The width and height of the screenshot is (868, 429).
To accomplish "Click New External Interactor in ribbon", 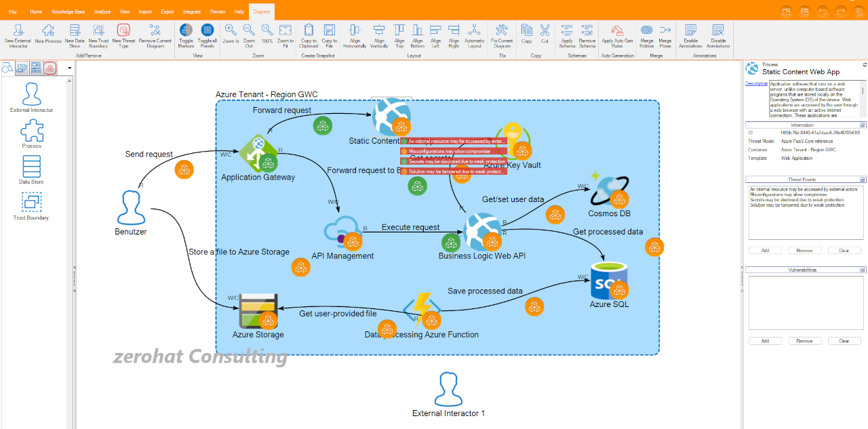I will coord(18,35).
